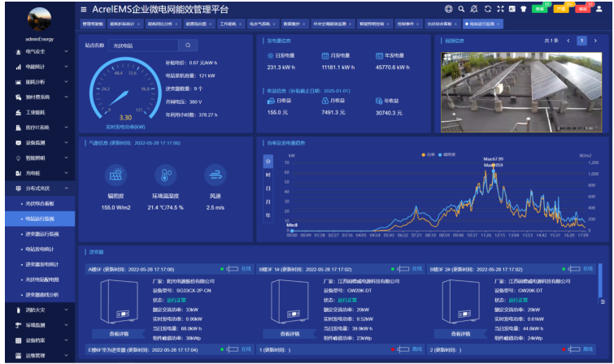Click the adminEnergy avatar picture
Image resolution: width=614 pixels, height=364 pixels.
pyautogui.click(x=39, y=19)
